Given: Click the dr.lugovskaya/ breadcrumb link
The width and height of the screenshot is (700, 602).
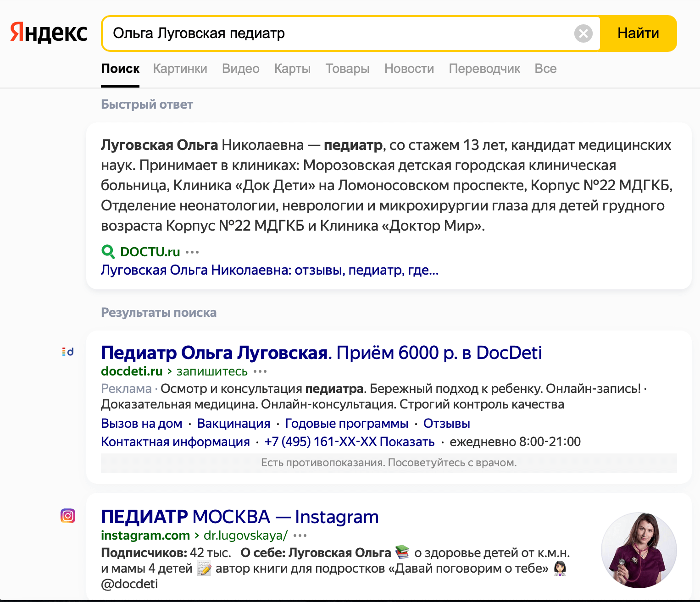Looking at the screenshot, I should click(x=245, y=535).
